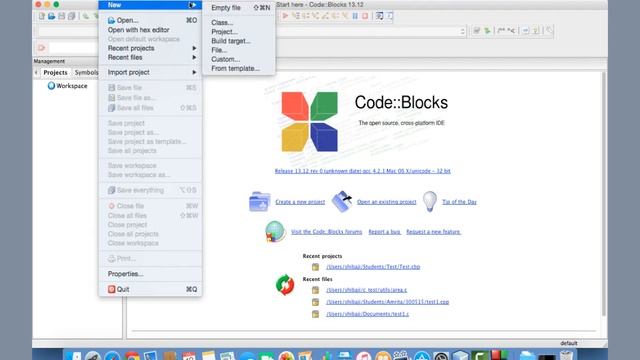Choose Class... from the New submenu
Viewport: 640px width, 360px height.
239,22
